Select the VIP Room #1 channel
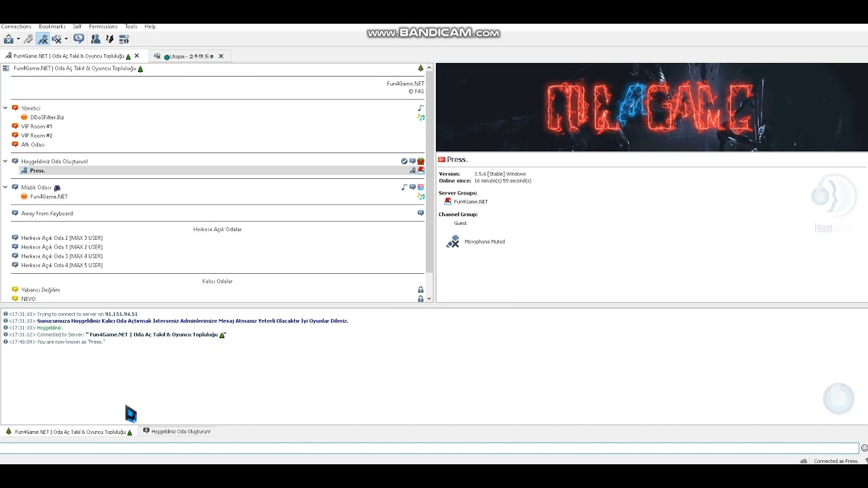The image size is (868, 488). click(37, 127)
